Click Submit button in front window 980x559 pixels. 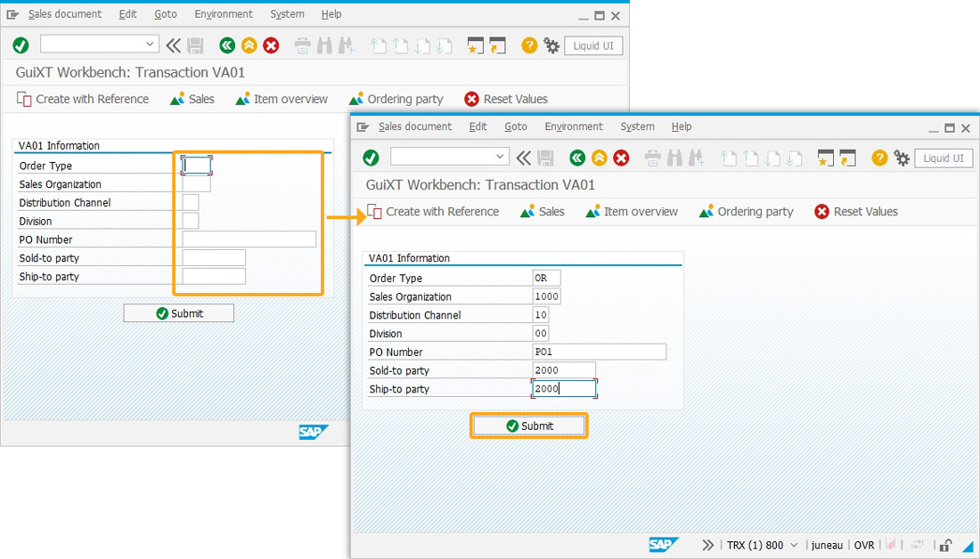tap(528, 426)
